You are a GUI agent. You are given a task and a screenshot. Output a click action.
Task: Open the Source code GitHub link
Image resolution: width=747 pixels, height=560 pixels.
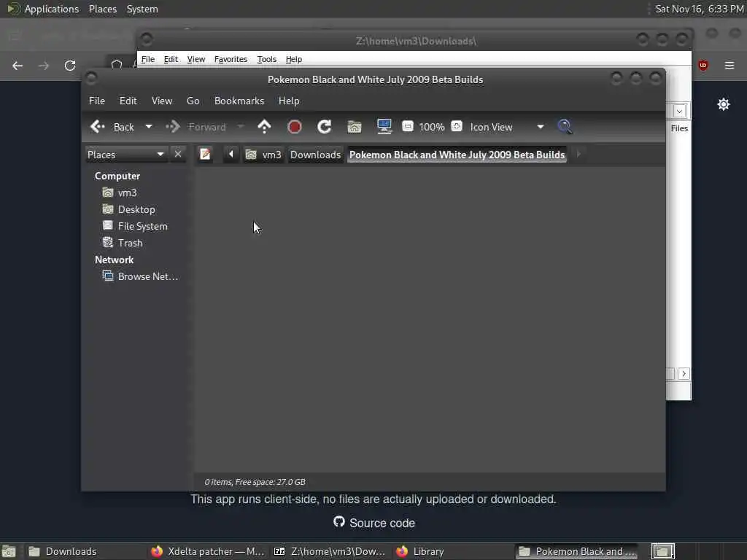(x=374, y=523)
